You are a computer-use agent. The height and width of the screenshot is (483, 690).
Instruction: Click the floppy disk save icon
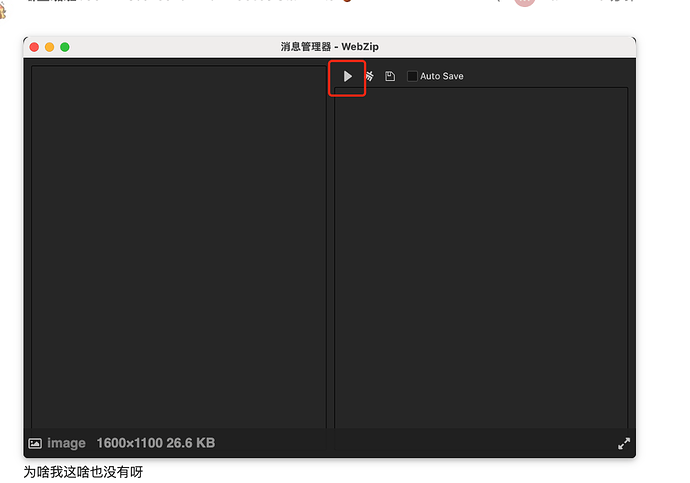click(390, 76)
